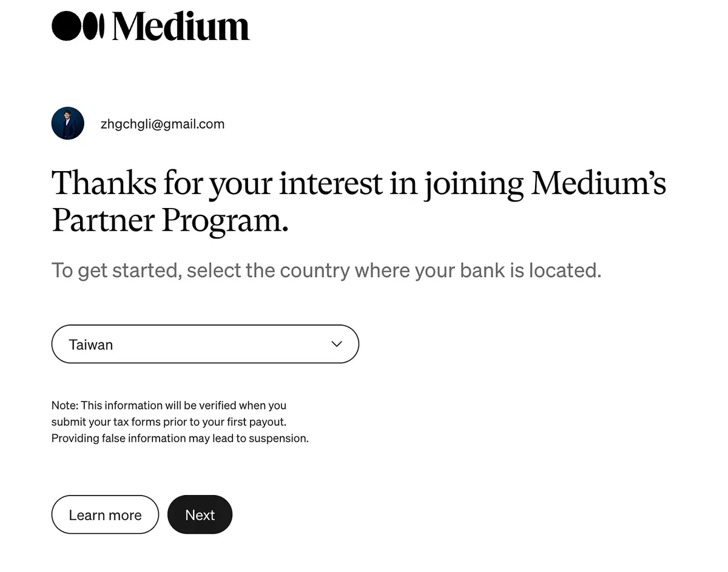Viewport: 728px width, 572px height.
Task: Click the Medium three-circle logo icon
Action: [78, 26]
